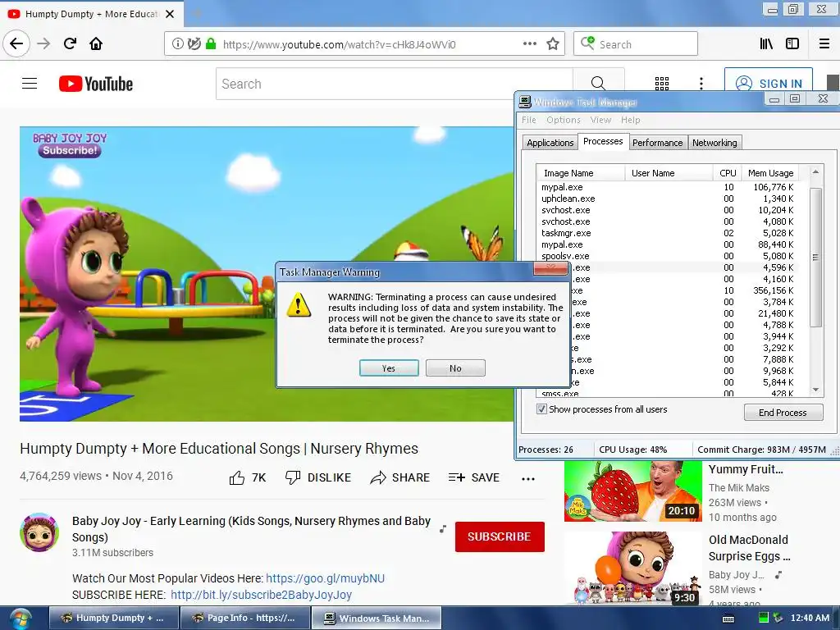Click the YouTube search input field

[x=395, y=84]
